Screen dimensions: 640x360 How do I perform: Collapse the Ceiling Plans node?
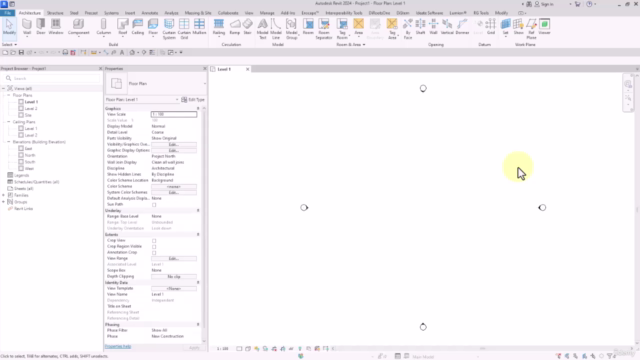[x=9, y=122]
